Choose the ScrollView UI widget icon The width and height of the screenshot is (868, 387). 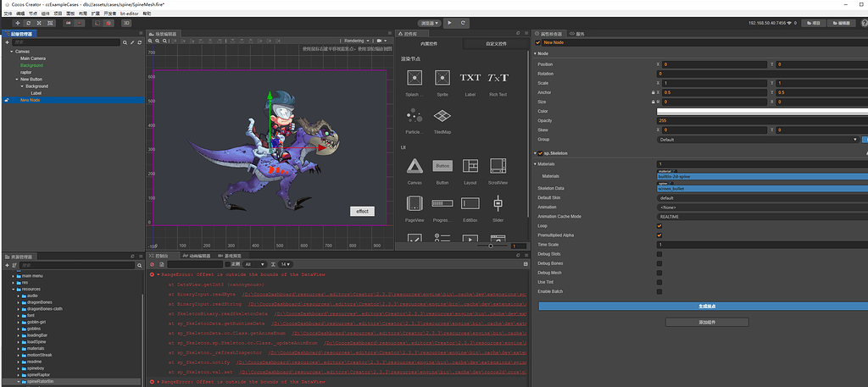(x=498, y=166)
